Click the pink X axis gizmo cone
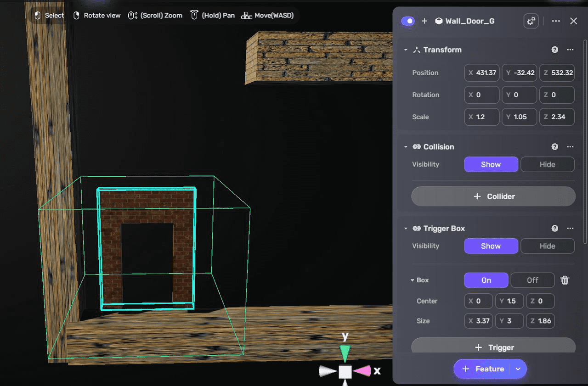The height and width of the screenshot is (386, 588). point(362,371)
